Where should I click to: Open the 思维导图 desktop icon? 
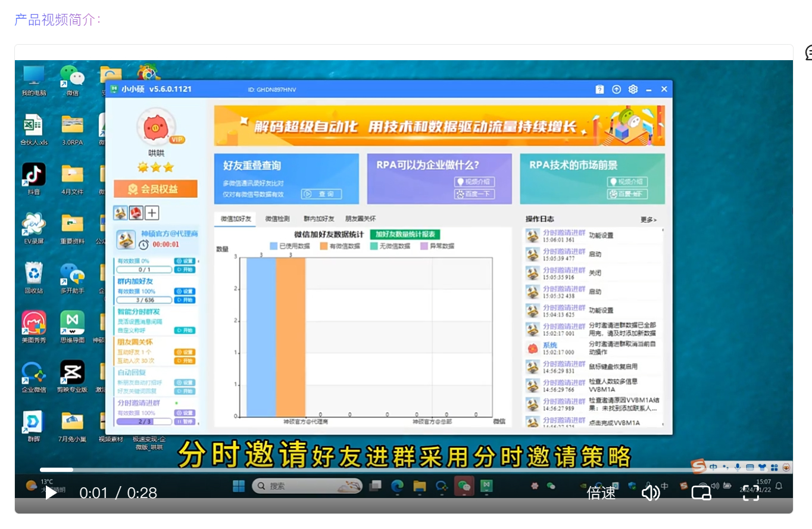[72, 327]
